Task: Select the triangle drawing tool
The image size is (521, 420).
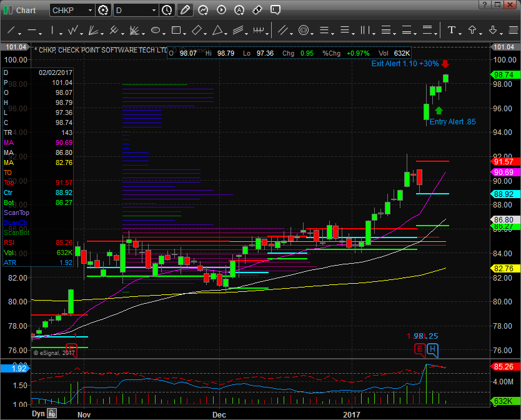Action: tap(217, 30)
